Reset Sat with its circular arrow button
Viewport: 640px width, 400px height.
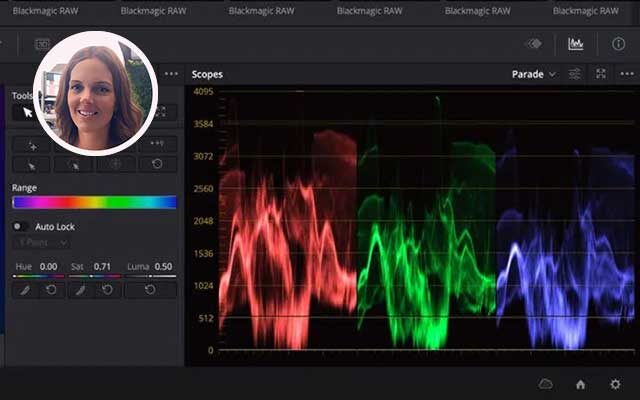pyautogui.click(x=108, y=290)
